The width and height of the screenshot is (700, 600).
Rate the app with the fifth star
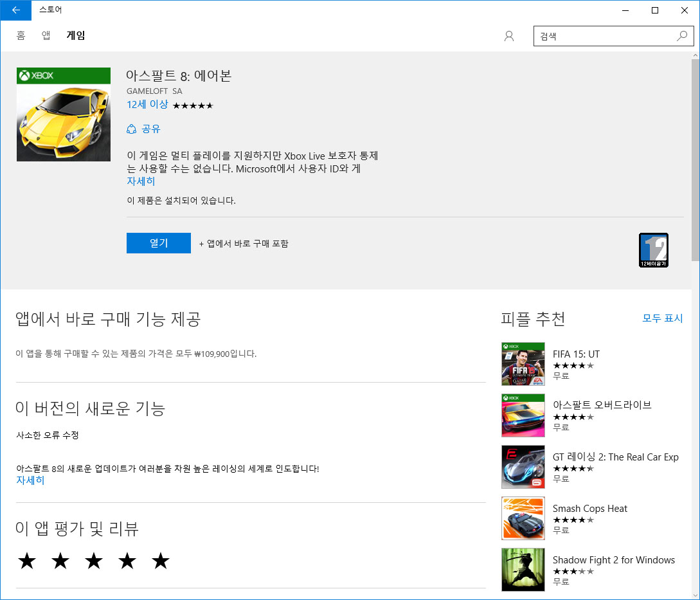point(161,561)
